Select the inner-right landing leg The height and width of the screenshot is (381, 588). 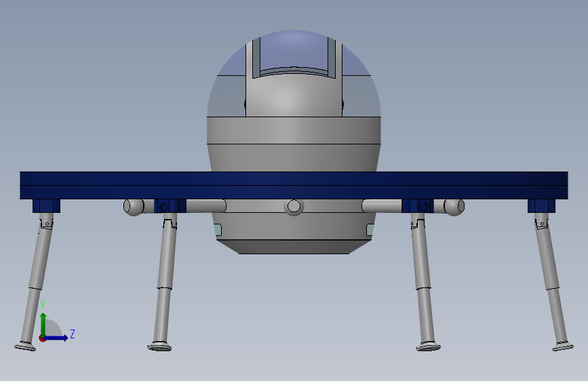click(423, 281)
